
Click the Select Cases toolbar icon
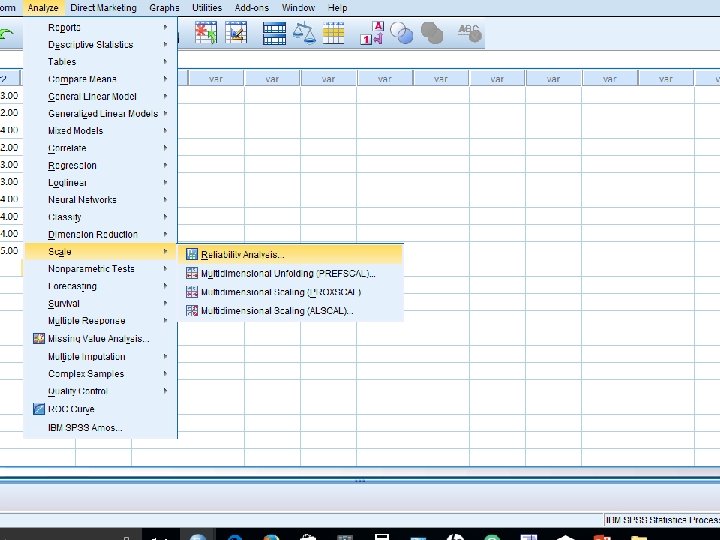click(x=333, y=33)
